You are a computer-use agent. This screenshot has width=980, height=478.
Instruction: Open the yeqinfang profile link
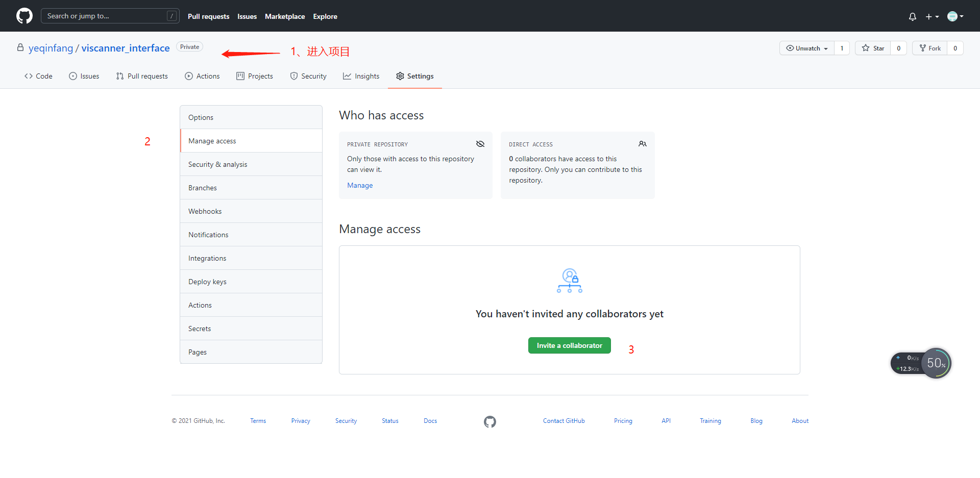click(x=51, y=48)
